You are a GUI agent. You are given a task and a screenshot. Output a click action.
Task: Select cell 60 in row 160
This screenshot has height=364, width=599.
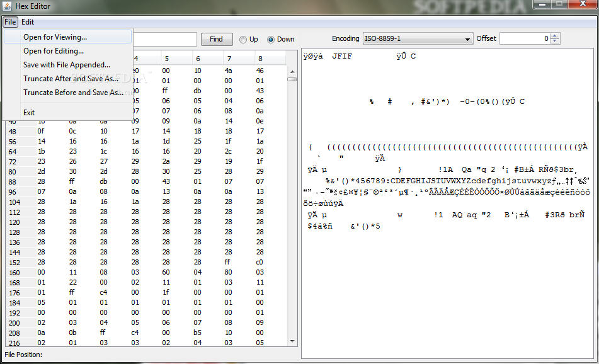(166, 272)
